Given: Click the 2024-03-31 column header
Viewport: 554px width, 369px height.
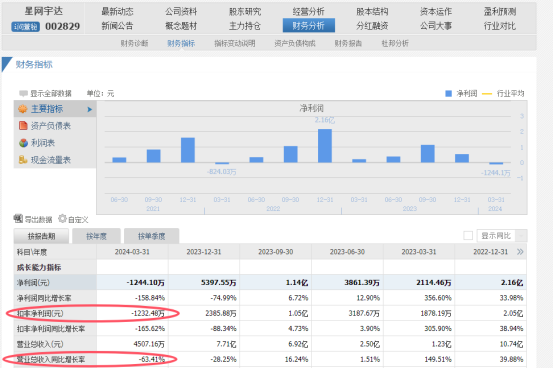Looking at the screenshot, I should click(132, 252).
